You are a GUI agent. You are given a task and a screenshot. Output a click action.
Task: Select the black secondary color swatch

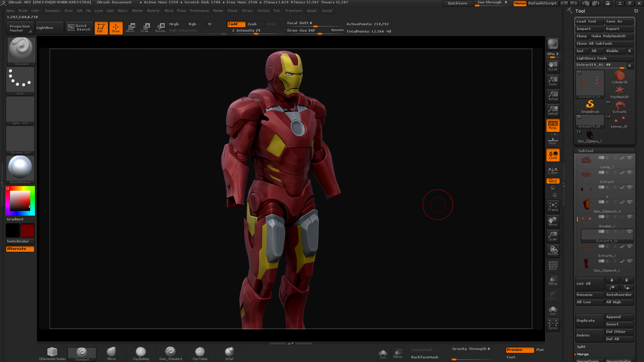pos(13,230)
